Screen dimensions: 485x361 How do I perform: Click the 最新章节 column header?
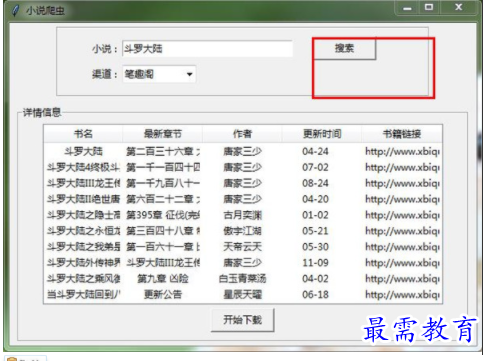click(x=163, y=134)
